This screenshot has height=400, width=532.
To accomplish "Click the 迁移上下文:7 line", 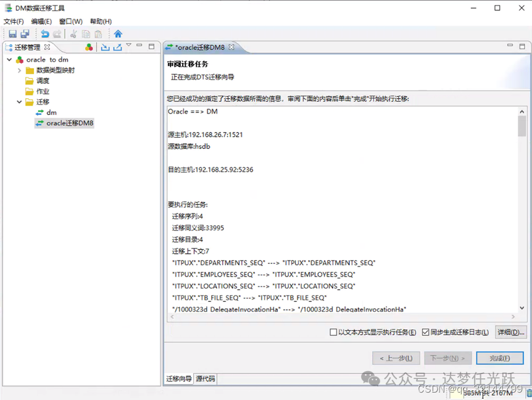I will coord(190,251).
